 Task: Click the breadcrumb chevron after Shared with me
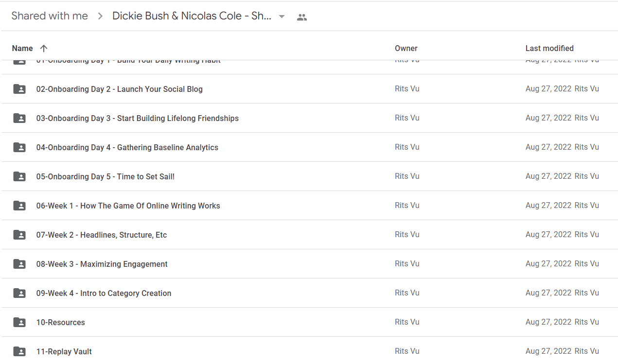tap(100, 16)
